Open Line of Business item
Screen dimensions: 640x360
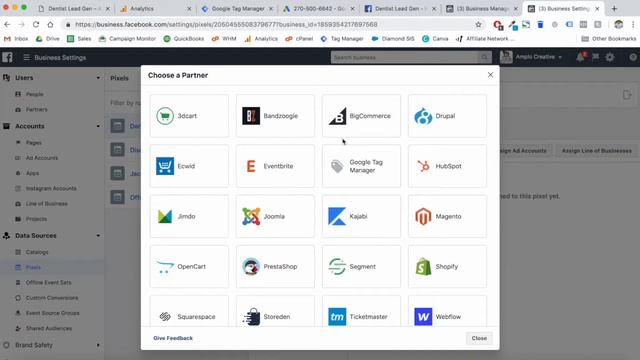pyautogui.click(x=47, y=204)
